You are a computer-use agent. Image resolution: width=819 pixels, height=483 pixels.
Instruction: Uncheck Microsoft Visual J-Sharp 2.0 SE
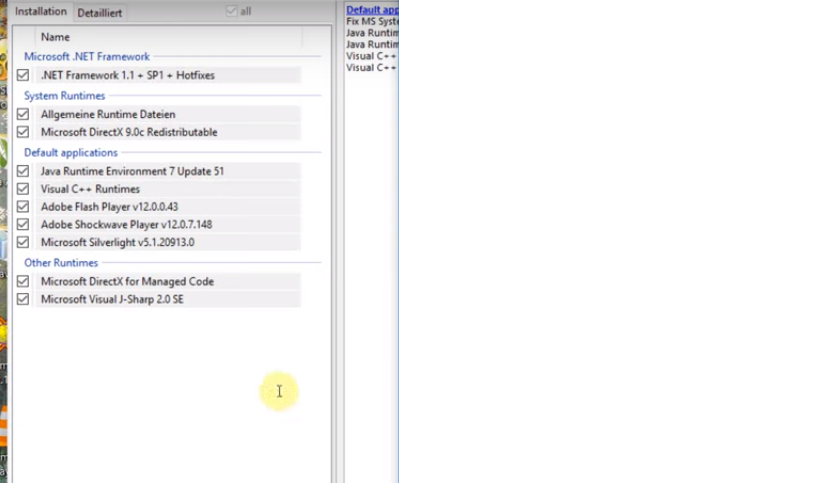pyautogui.click(x=23, y=299)
